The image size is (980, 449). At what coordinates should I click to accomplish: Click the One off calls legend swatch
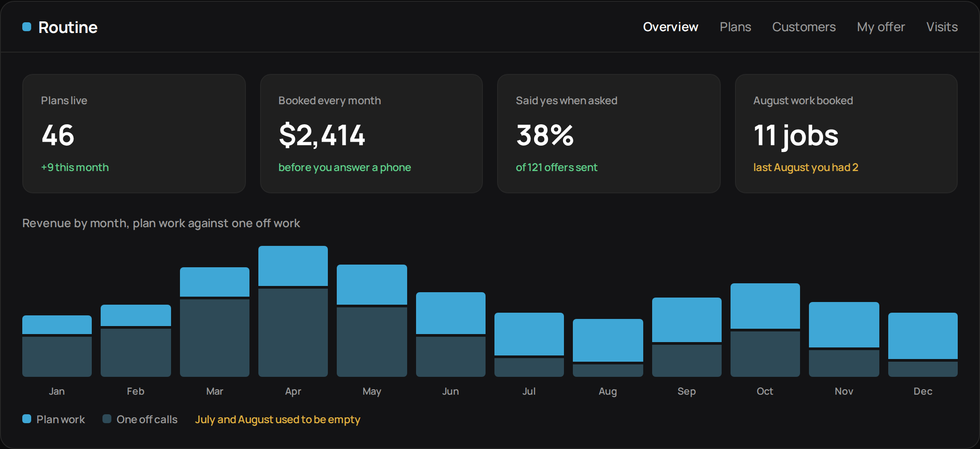107,419
